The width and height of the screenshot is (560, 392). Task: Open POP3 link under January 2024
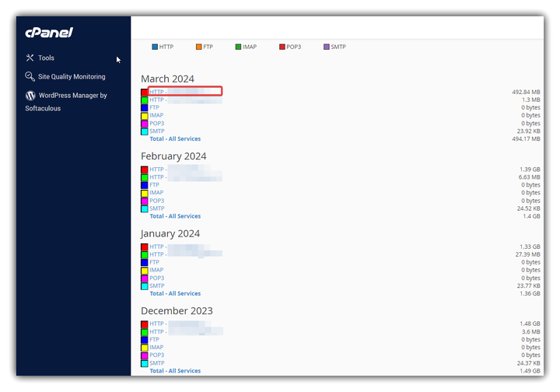[157, 278]
